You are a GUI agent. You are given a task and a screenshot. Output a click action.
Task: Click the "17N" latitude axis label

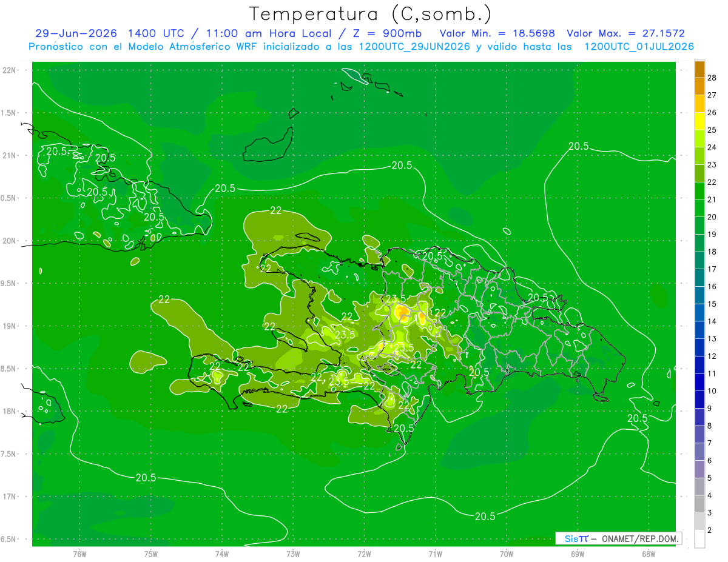[9, 497]
